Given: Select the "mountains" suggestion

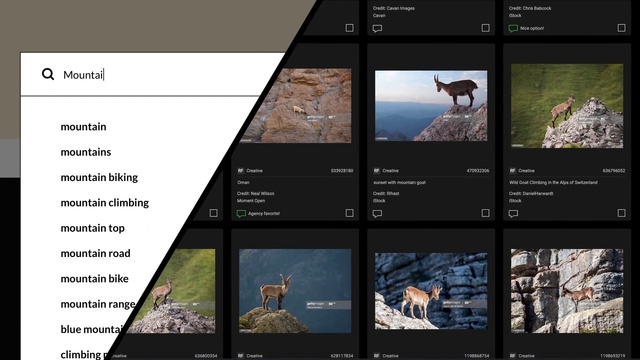Looking at the screenshot, I should coord(86,152).
